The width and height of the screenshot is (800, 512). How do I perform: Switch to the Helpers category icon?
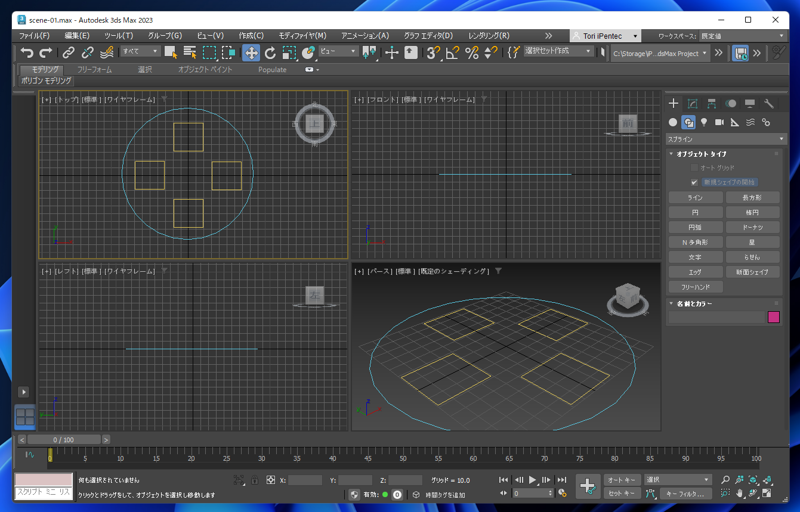tap(735, 122)
